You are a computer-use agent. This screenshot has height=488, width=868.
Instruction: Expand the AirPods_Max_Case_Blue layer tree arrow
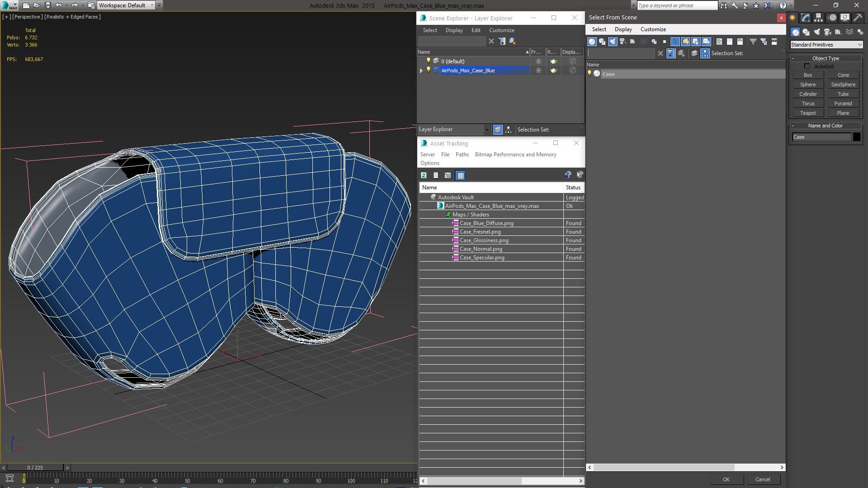[421, 70]
